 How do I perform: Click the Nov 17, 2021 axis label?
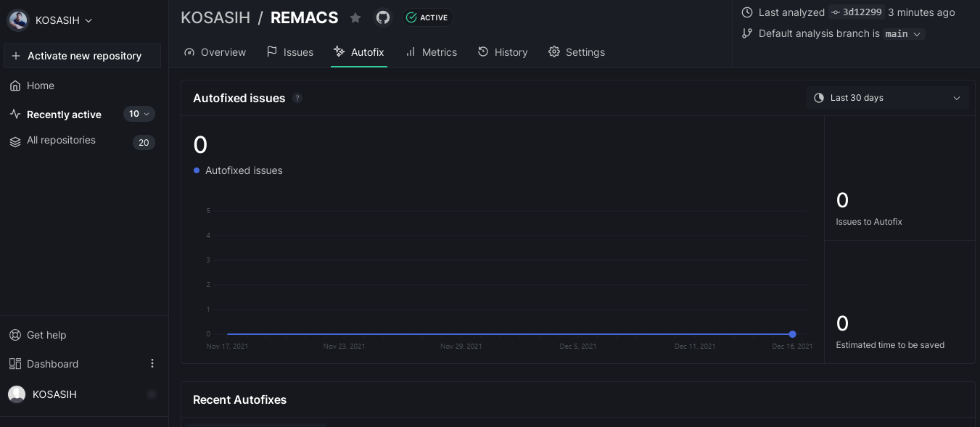227,347
